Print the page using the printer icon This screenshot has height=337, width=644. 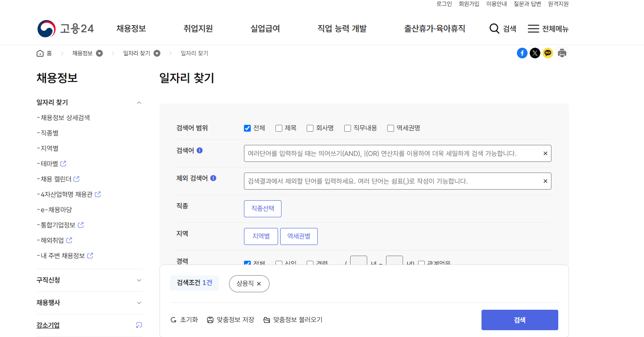coord(562,53)
